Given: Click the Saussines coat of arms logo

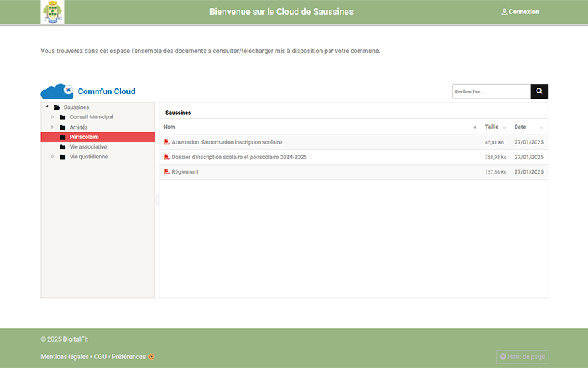Looking at the screenshot, I should click(52, 12).
